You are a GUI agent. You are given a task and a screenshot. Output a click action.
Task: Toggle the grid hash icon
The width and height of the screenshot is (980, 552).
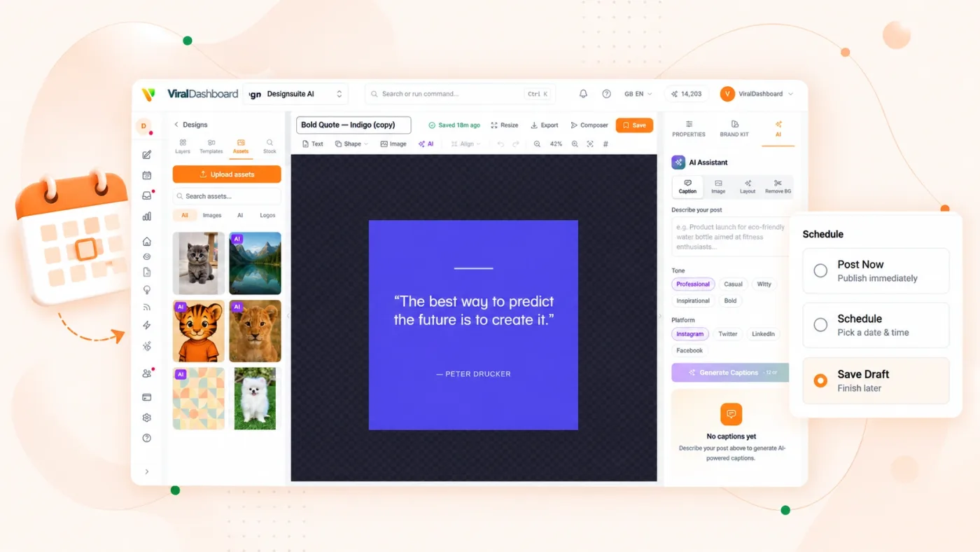(x=605, y=144)
